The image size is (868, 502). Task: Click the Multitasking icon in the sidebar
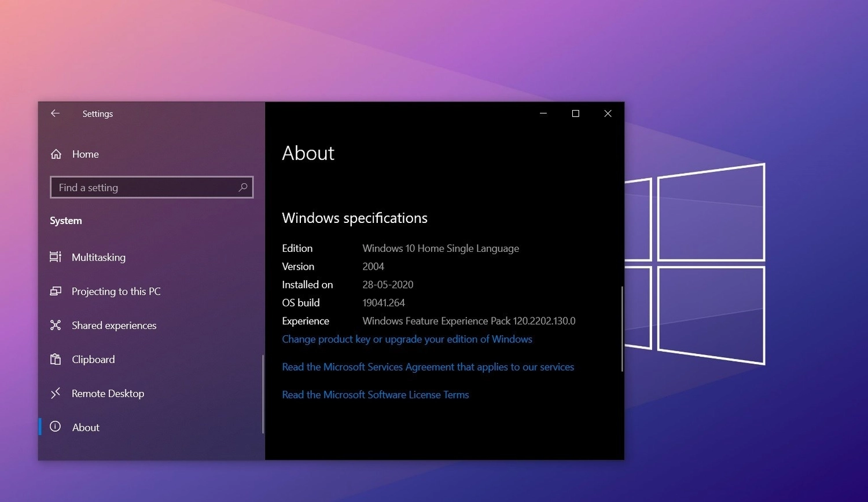pos(55,257)
